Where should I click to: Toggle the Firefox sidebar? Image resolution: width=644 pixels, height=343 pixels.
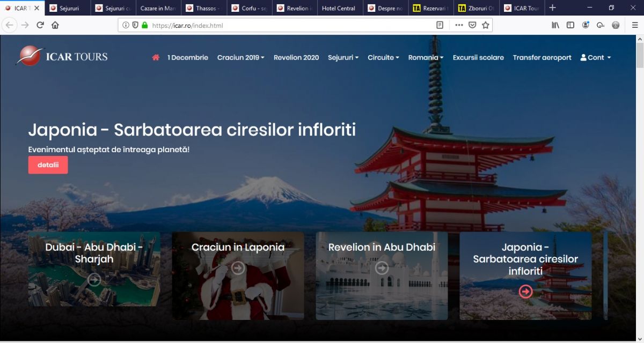[x=570, y=25]
